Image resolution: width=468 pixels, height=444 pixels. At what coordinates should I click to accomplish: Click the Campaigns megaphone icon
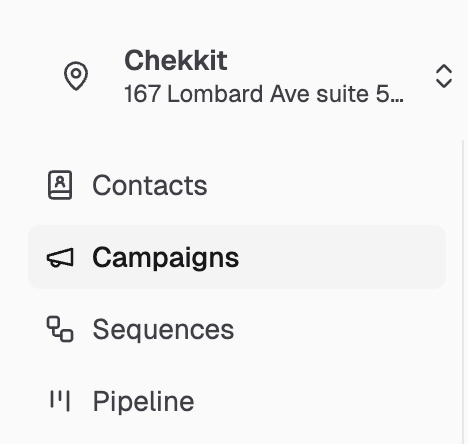[60, 257]
